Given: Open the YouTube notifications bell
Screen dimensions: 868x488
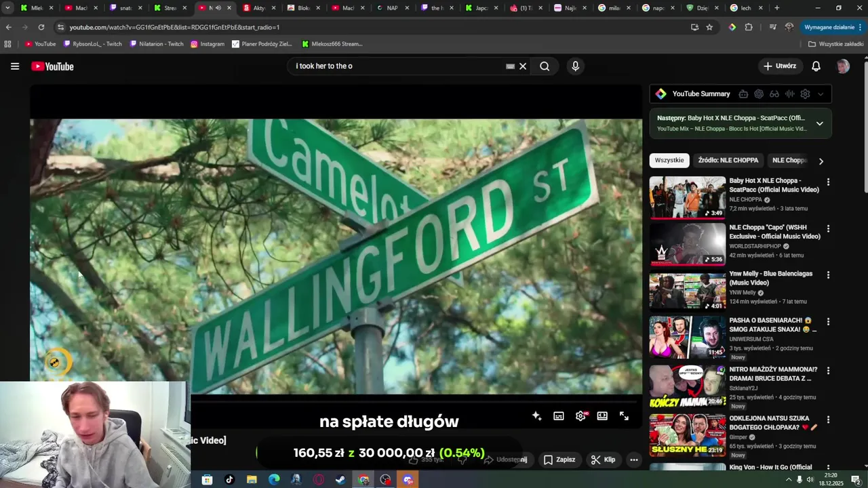Looking at the screenshot, I should point(816,66).
